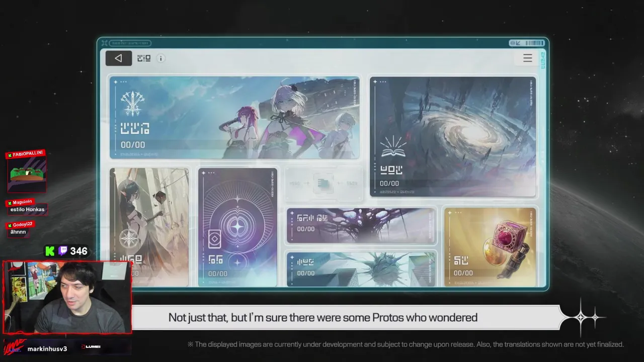Click the status indicator at the window's top right

pos(527,43)
